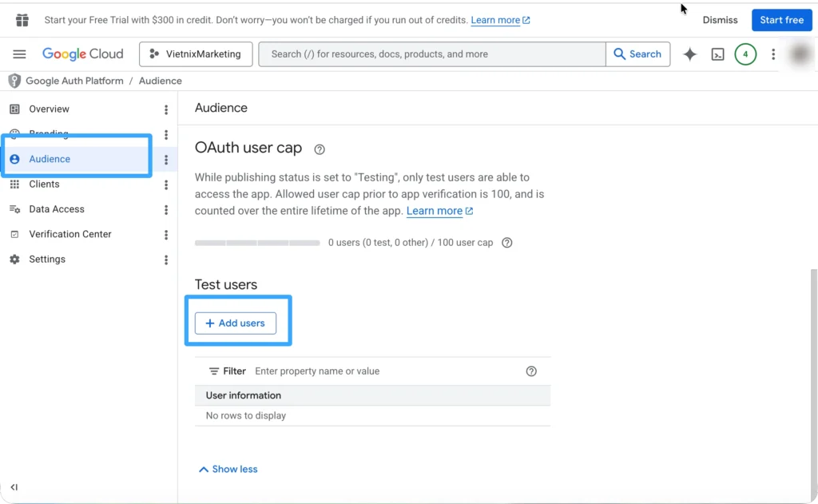818x504 pixels.
Task: Collapse the Test users section via Show less
Action: (x=228, y=469)
